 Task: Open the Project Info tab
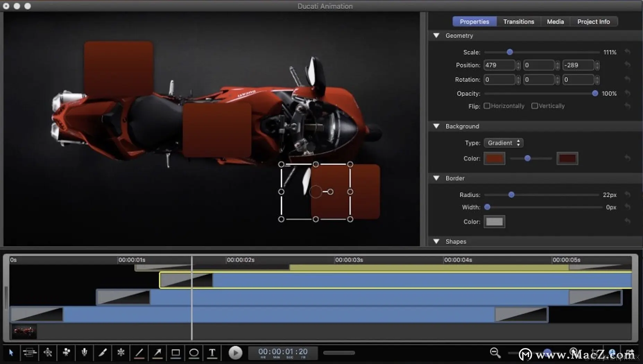(593, 21)
